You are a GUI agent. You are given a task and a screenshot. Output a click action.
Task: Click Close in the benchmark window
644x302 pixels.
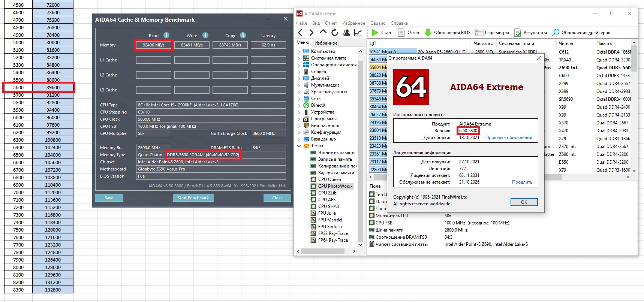277,198
